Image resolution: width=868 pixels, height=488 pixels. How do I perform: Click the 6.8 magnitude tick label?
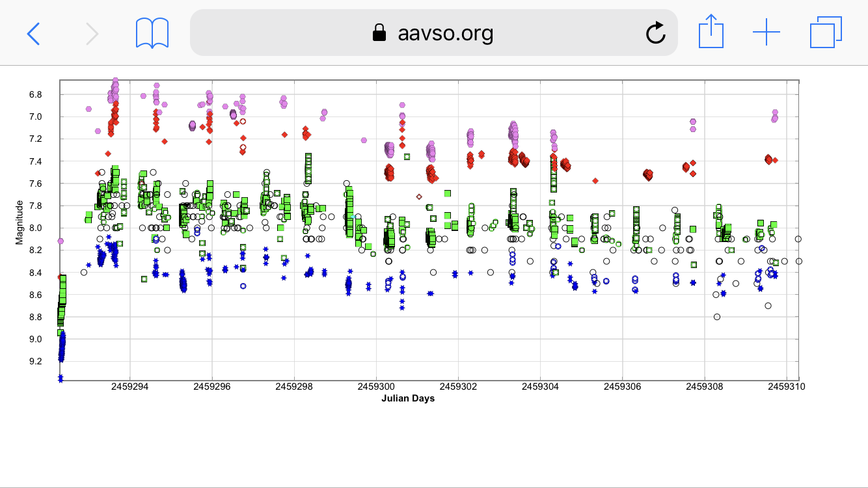35,95
